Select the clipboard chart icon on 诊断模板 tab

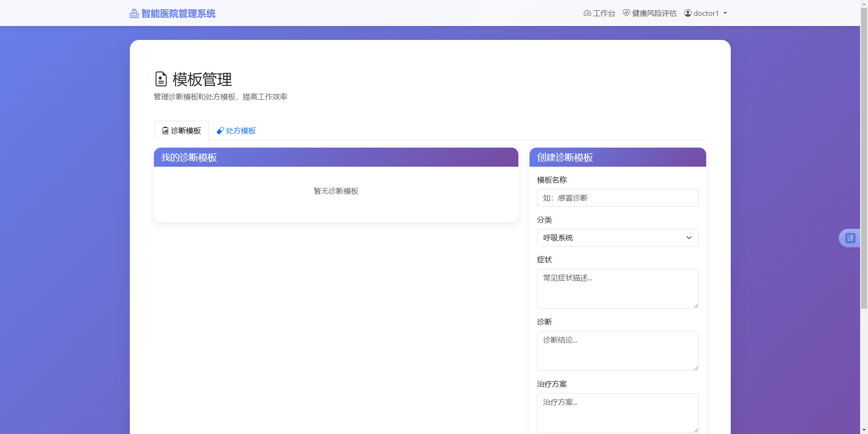[x=166, y=130]
